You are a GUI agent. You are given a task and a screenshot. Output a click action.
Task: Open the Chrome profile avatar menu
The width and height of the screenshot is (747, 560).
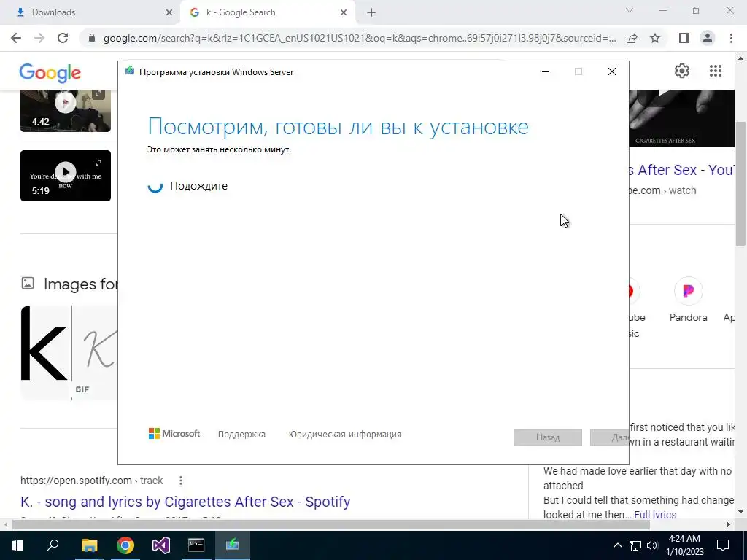pos(708,38)
